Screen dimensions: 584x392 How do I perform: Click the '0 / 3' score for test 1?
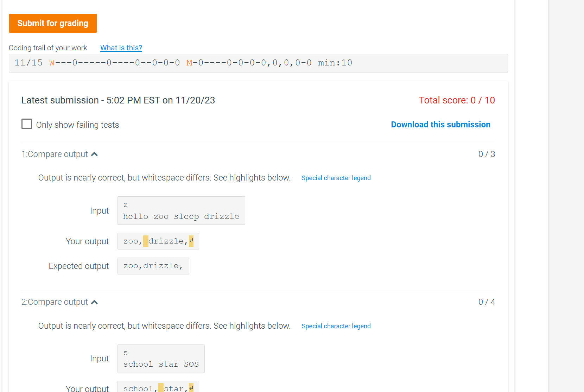click(487, 154)
